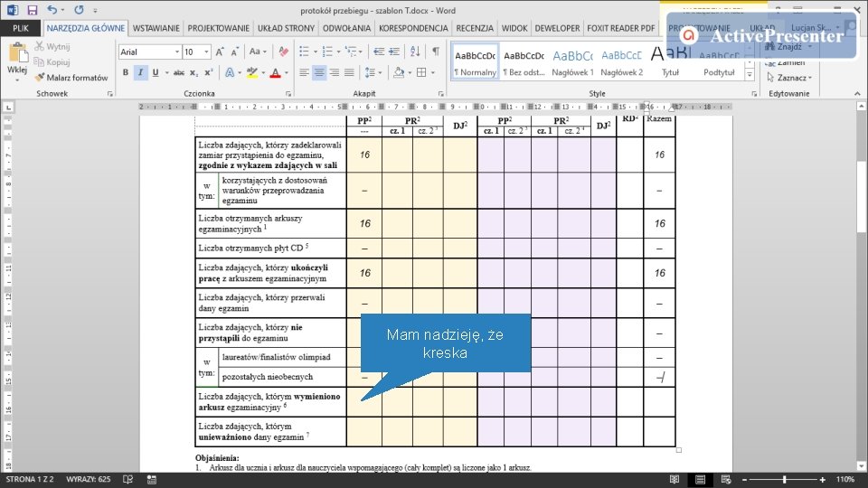
Task: Switch to the RECENZJA tab
Action: pos(475,28)
